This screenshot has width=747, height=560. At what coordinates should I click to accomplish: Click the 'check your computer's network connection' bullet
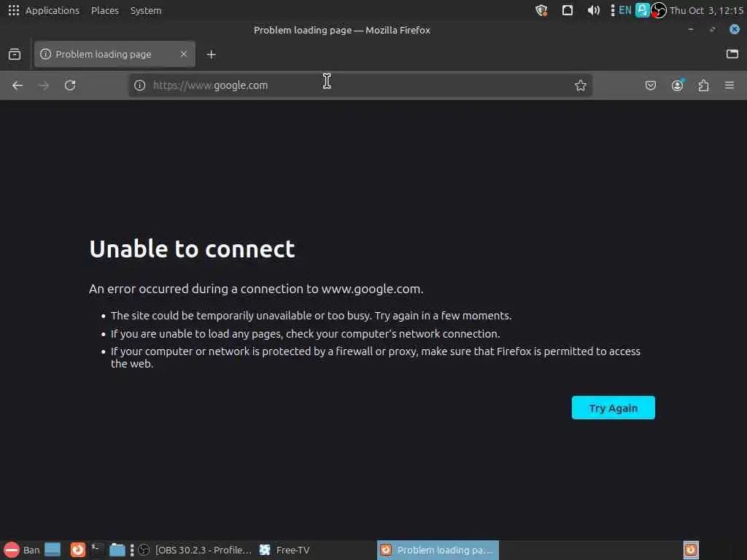click(x=306, y=334)
